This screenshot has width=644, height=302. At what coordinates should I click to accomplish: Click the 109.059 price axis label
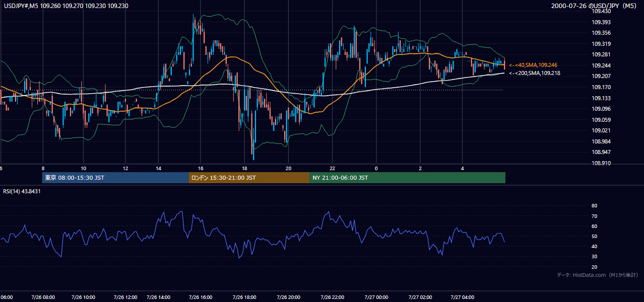[x=601, y=120]
